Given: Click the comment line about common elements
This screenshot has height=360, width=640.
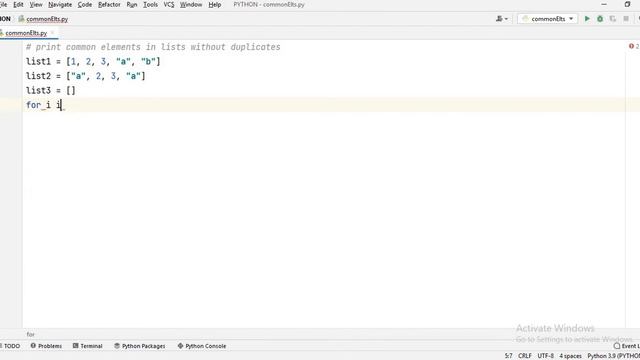Looking at the screenshot, I should [x=153, y=47].
